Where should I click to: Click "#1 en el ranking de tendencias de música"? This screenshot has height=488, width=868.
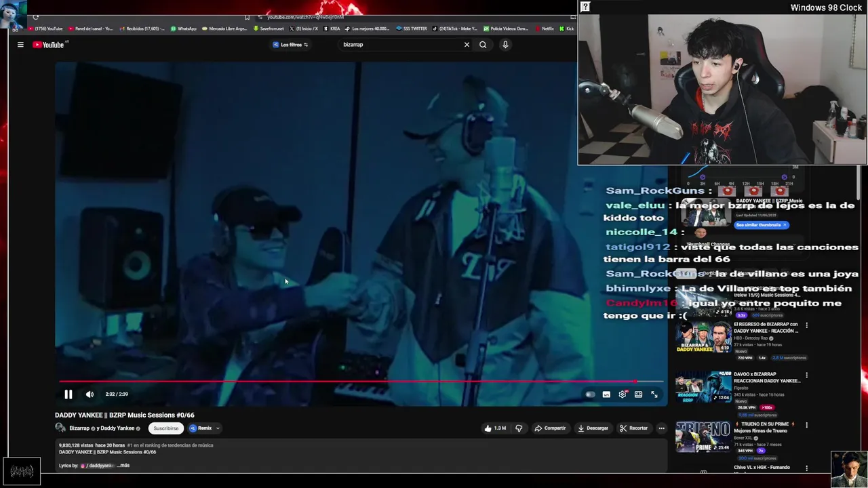click(170, 445)
